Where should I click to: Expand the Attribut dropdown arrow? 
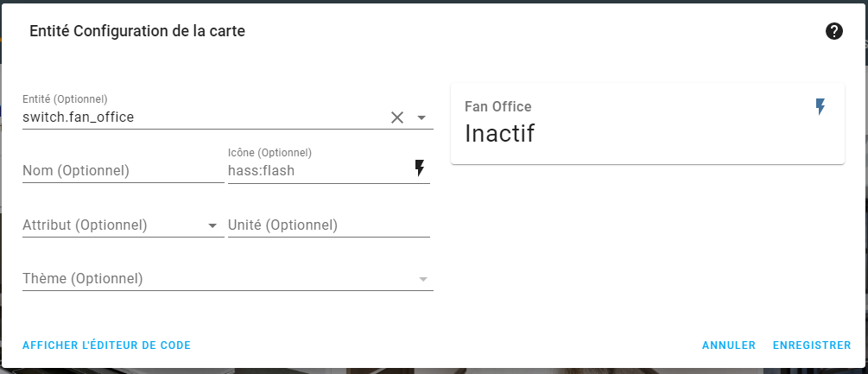click(212, 225)
